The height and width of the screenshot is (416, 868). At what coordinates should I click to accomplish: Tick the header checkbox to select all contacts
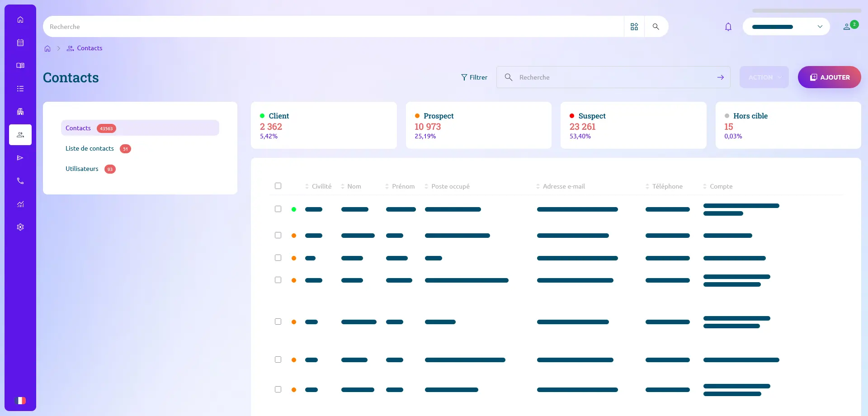pos(278,186)
